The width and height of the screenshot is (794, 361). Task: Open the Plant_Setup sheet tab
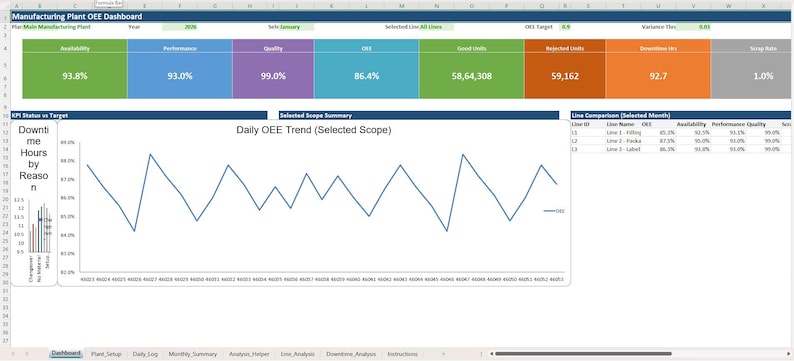pyautogui.click(x=106, y=354)
